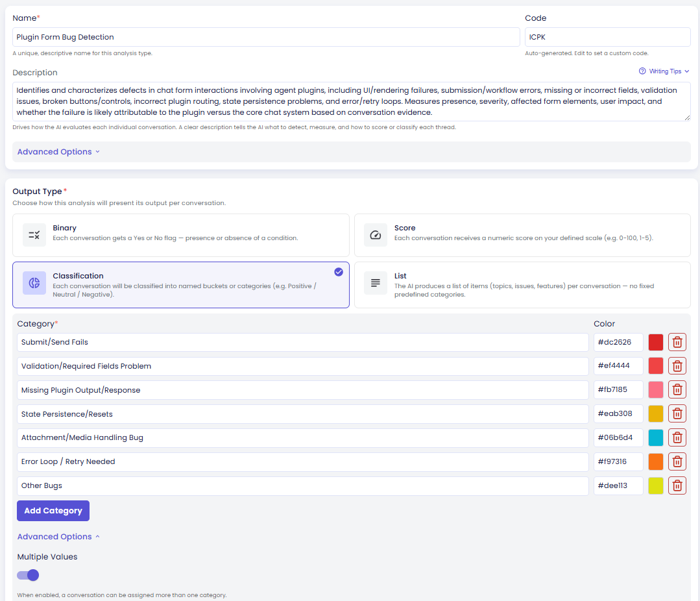Open the cyan #06b6d4 color swatch
The height and width of the screenshot is (601, 700).
pyautogui.click(x=655, y=437)
